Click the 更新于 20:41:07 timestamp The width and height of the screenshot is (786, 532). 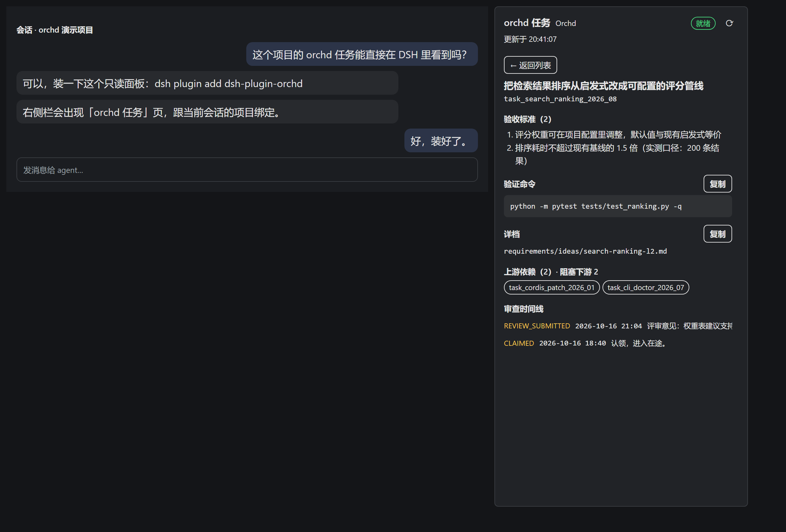530,39
